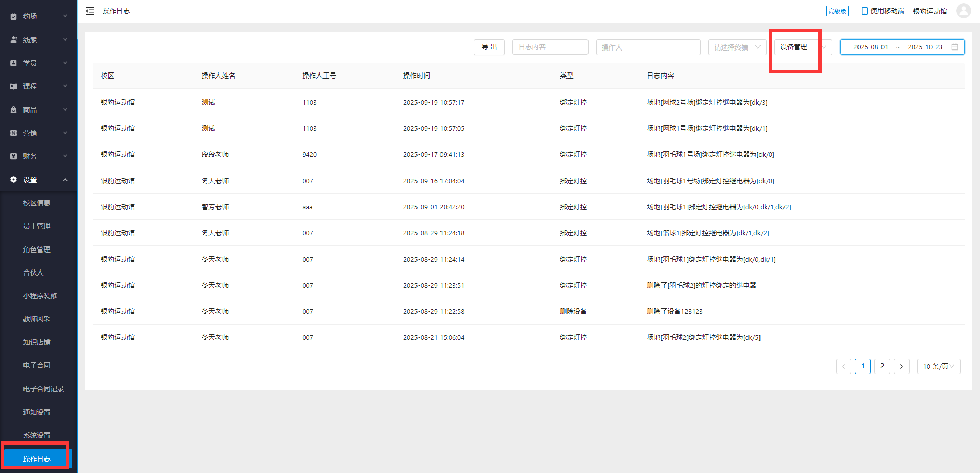Click the sidebar collapse hamburger icon

point(90,11)
